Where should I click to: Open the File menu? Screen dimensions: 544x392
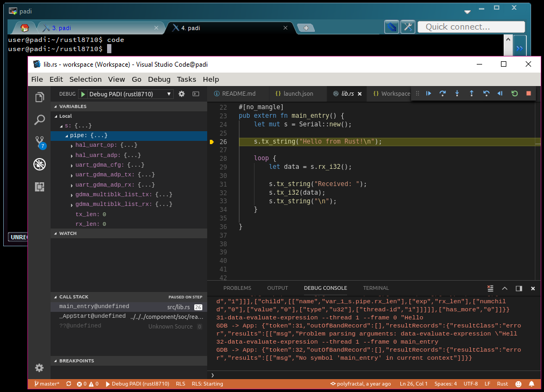point(37,80)
